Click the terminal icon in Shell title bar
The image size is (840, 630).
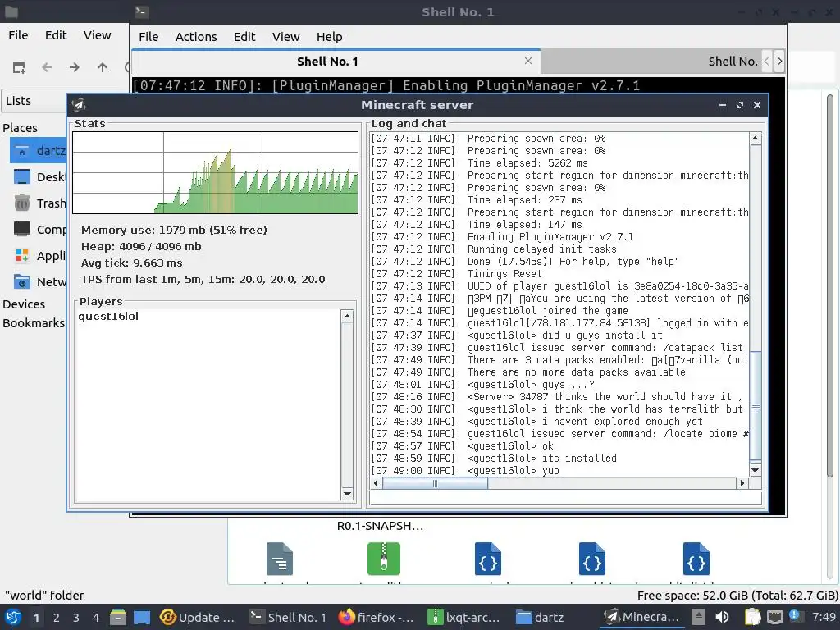coord(141,11)
